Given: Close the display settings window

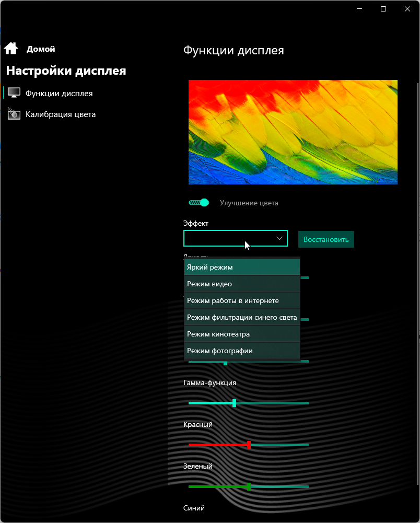Looking at the screenshot, I should (407, 9).
